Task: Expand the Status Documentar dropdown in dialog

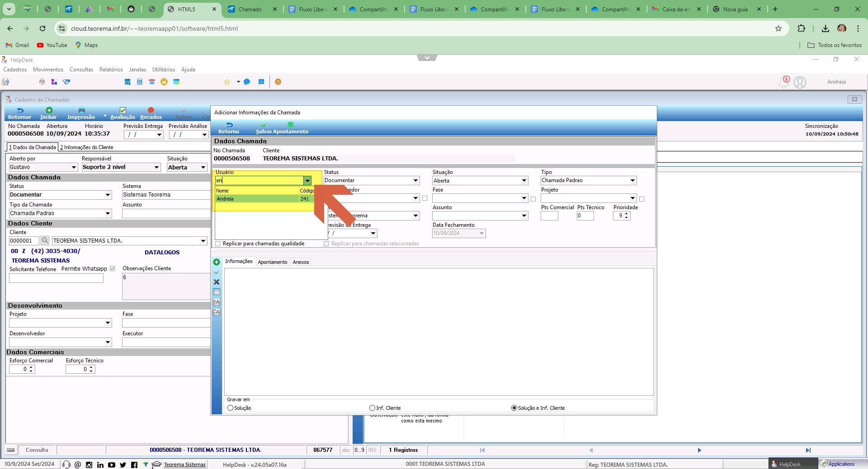Action: click(415, 181)
